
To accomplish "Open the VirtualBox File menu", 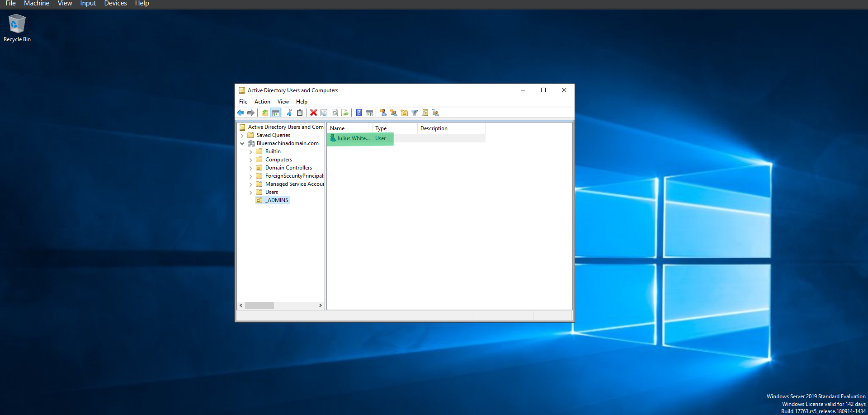I will tap(11, 4).
